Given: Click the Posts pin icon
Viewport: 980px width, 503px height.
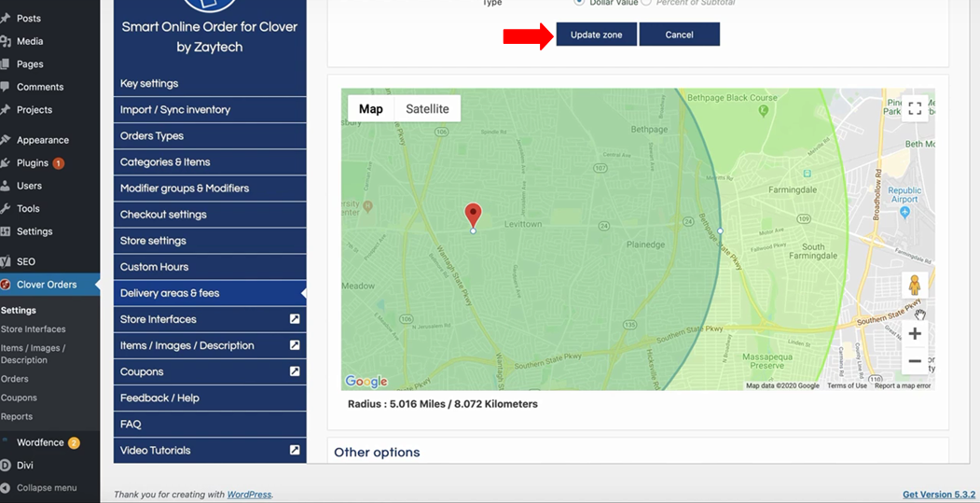Looking at the screenshot, I should pos(5,18).
